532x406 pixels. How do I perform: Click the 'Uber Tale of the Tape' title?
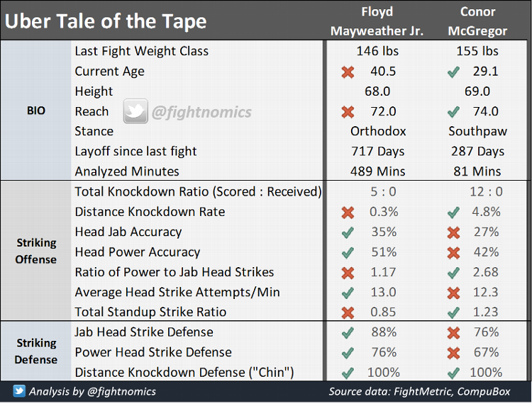click(106, 21)
